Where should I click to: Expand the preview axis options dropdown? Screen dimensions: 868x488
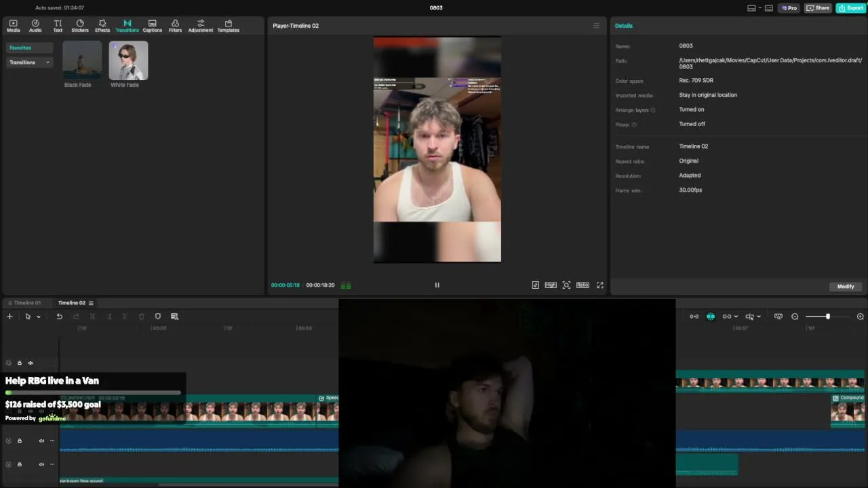(758, 317)
